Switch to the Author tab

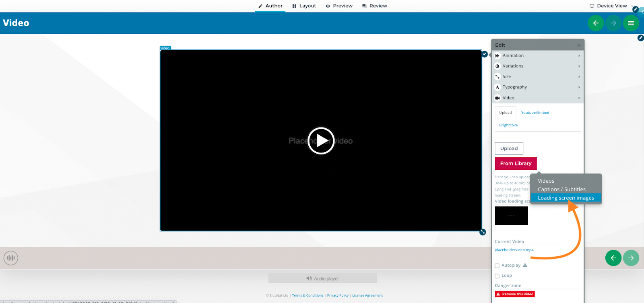[x=270, y=6]
